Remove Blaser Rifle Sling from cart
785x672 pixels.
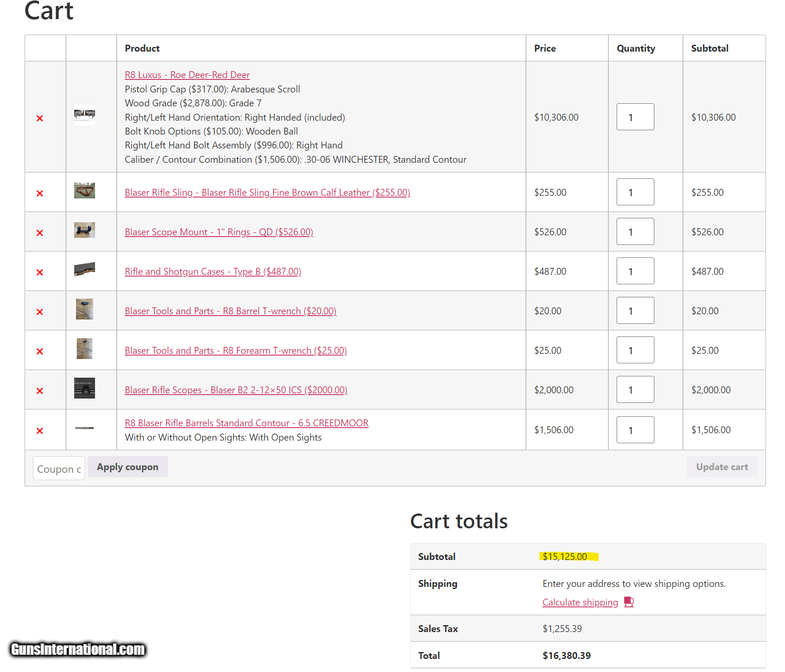(x=40, y=193)
